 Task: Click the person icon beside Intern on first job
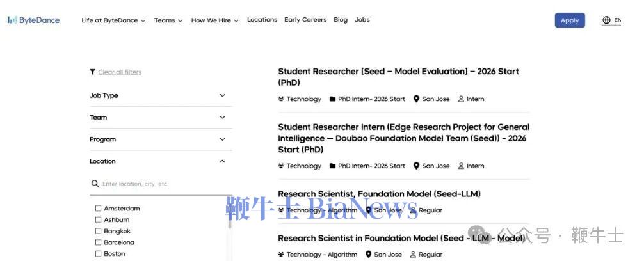click(461, 99)
